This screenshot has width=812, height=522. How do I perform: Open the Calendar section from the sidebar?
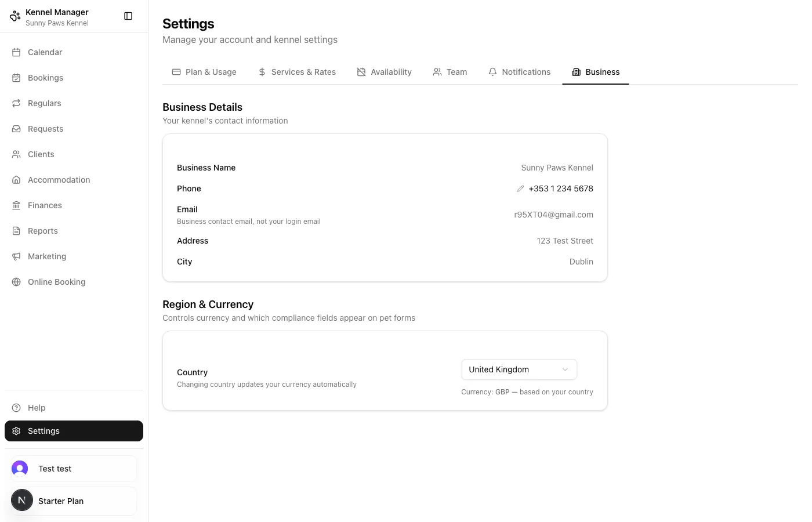coord(45,52)
